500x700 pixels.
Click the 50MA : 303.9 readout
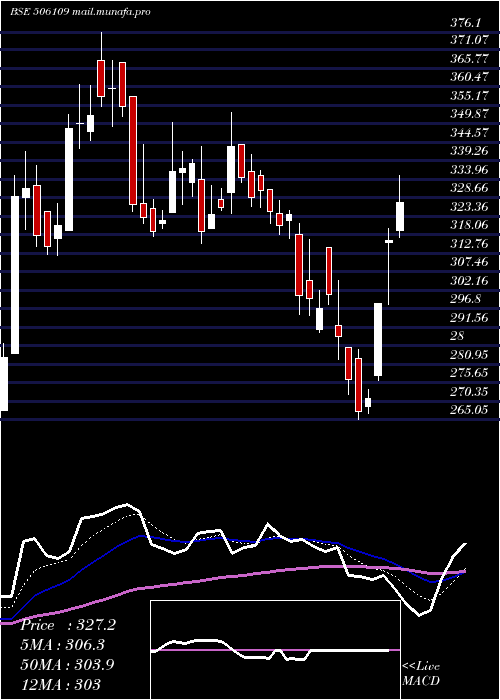67,664
